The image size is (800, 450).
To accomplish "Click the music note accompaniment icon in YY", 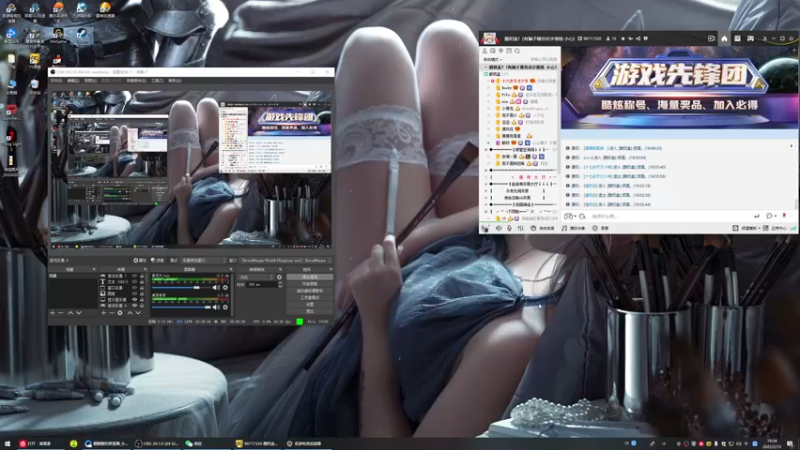I will coord(564,228).
